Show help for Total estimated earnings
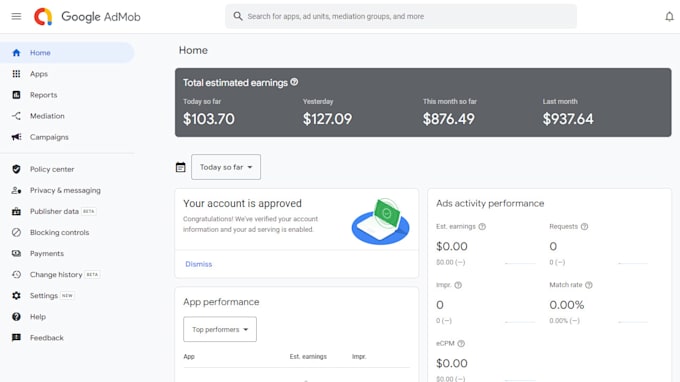Image resolution: width=680 pixels, height=382 pixels. pyautogui.click(x=294, y=82)
